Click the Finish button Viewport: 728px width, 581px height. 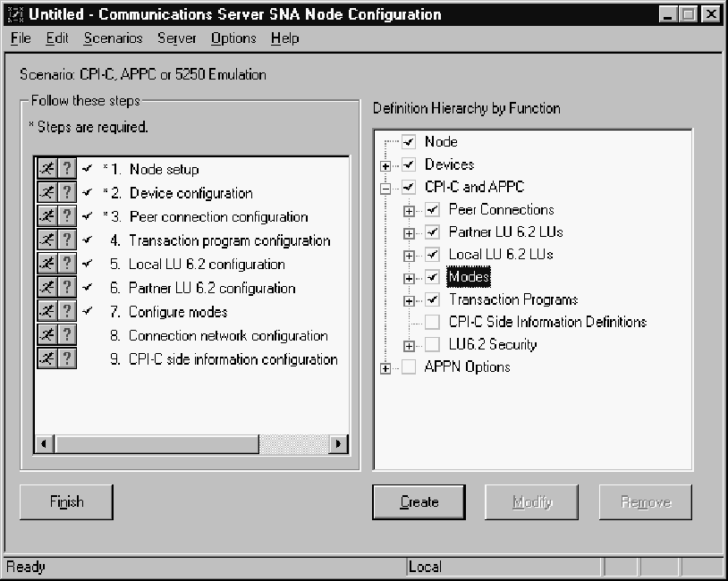[66, 502]
